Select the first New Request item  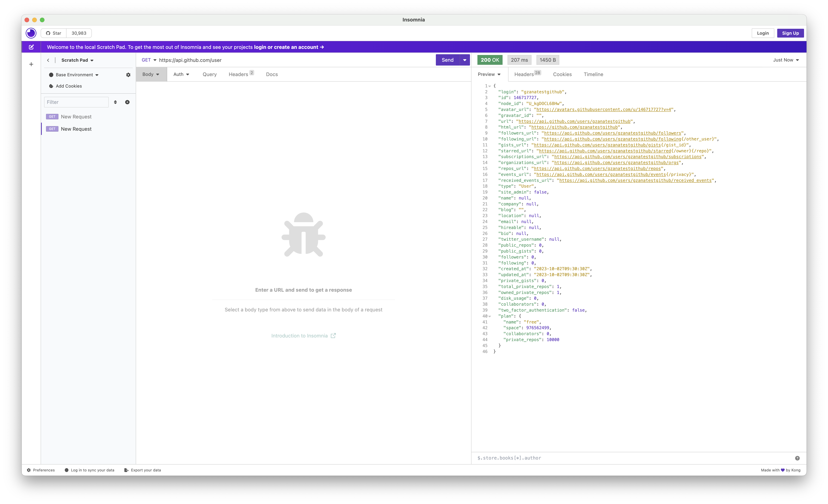click(x=88, y=117)
